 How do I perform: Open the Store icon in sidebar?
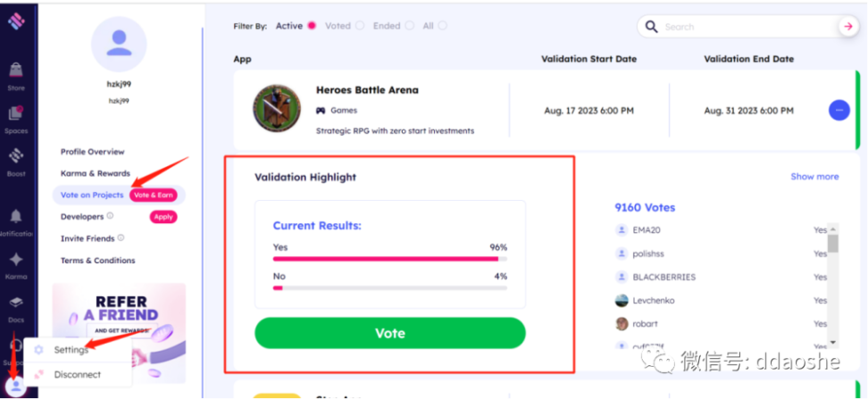click(x=15, y=71)
